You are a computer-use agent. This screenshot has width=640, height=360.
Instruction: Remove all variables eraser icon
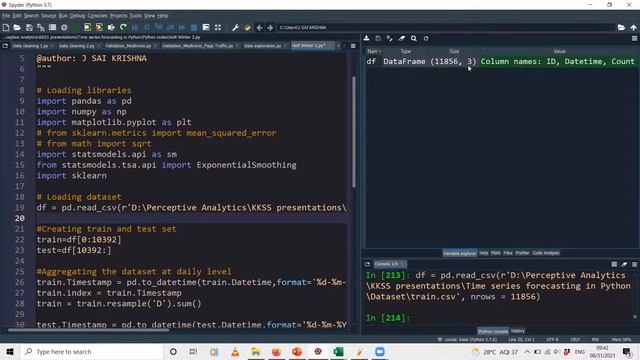pyautogui.click(x=402, y=38)
